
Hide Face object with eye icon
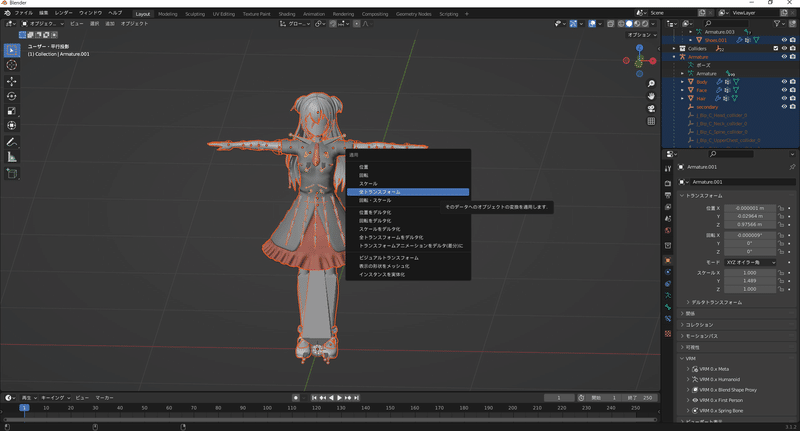pyautogui.click(x=784, y=90)
